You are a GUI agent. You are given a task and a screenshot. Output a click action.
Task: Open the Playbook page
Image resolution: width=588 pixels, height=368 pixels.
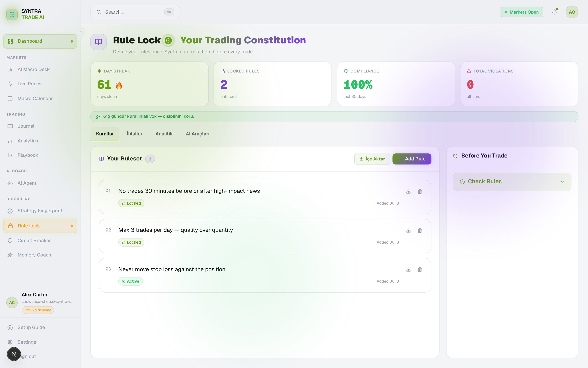pyautogui.click(x=40, y=155)
